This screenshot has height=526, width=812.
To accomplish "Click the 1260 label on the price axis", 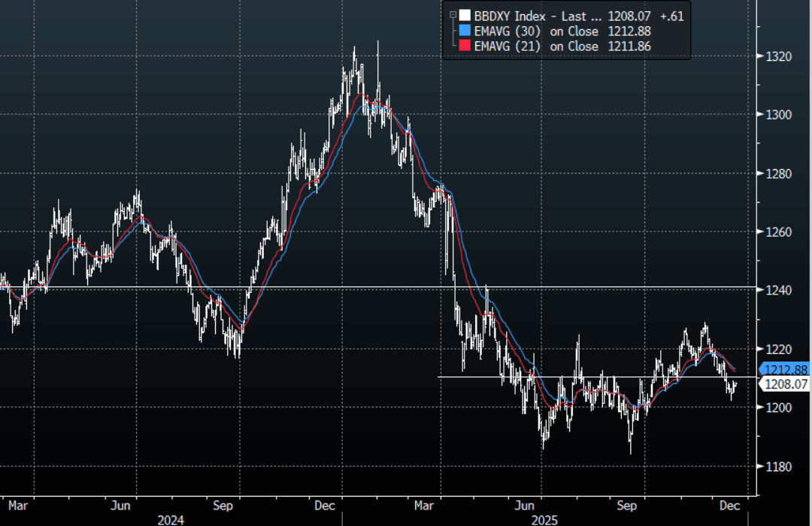I will (779, 232).
